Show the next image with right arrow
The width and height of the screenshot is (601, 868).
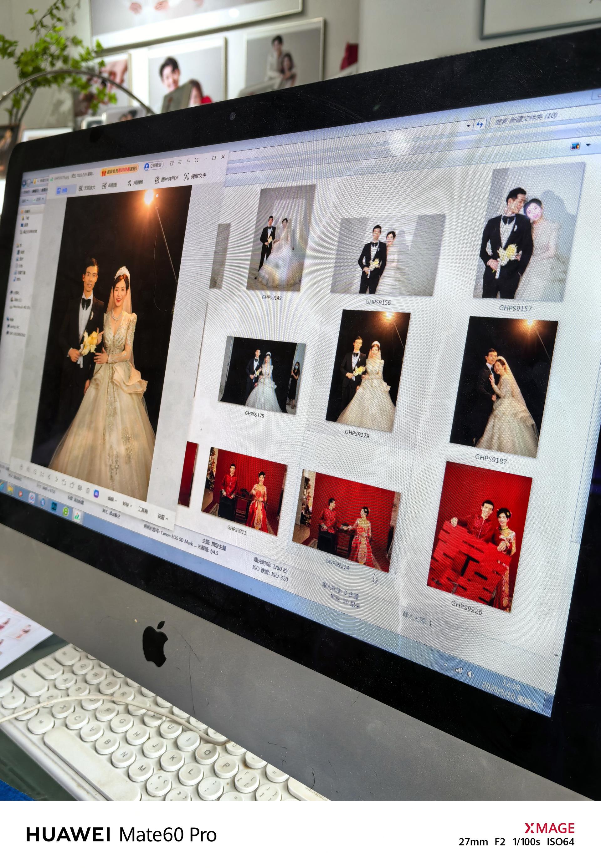(56, 479)
